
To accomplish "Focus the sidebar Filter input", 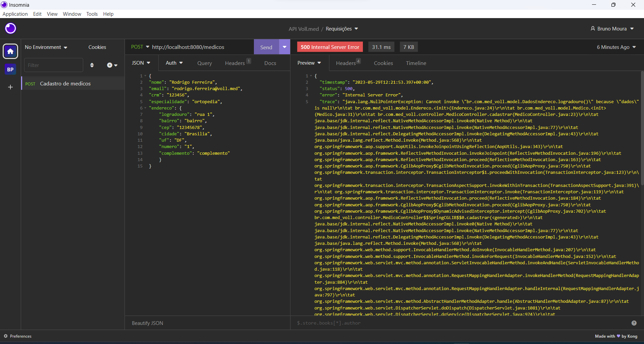I will tap(54, 65).
